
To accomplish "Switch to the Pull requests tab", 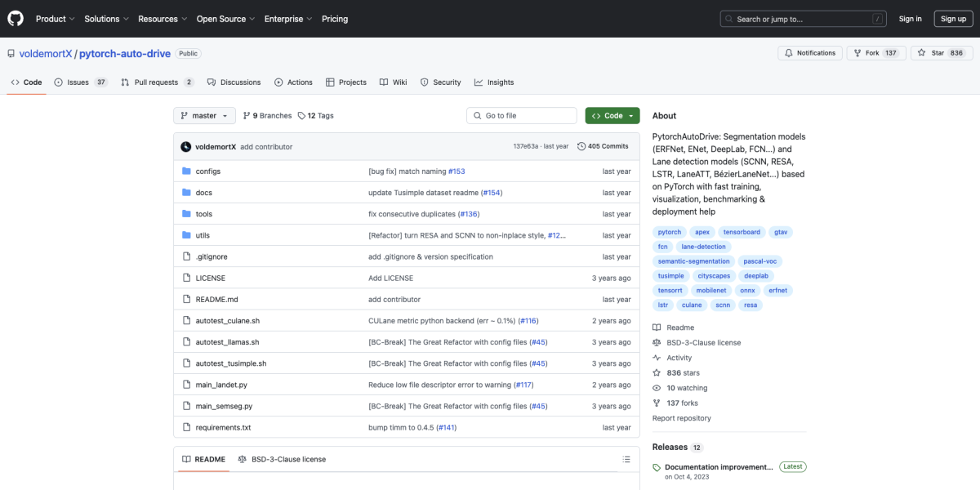I will [157, 82].
